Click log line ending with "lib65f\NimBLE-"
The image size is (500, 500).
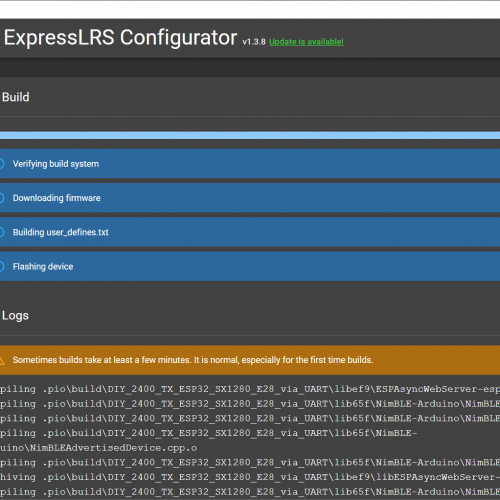pyautogui.click(x=209, y=433)
